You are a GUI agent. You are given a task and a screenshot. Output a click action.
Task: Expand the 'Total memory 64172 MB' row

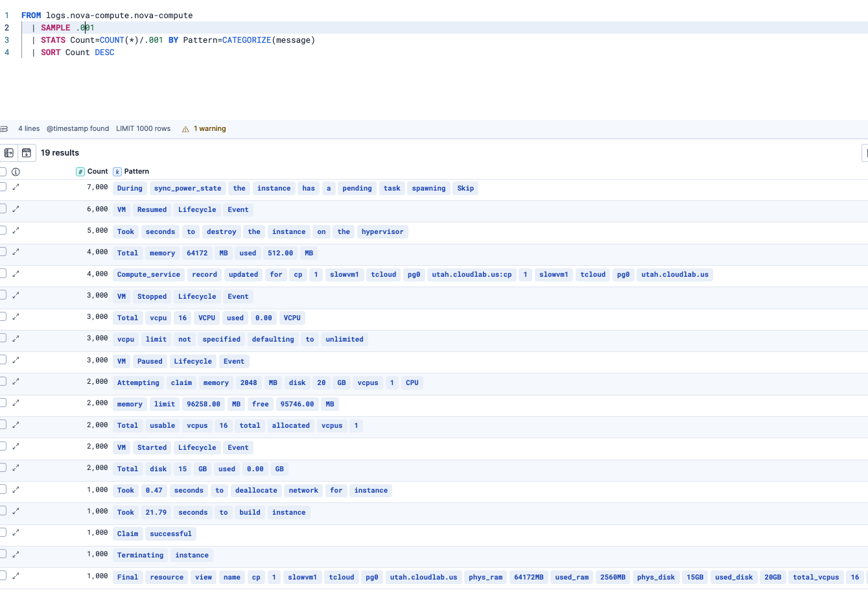point(16,252)
